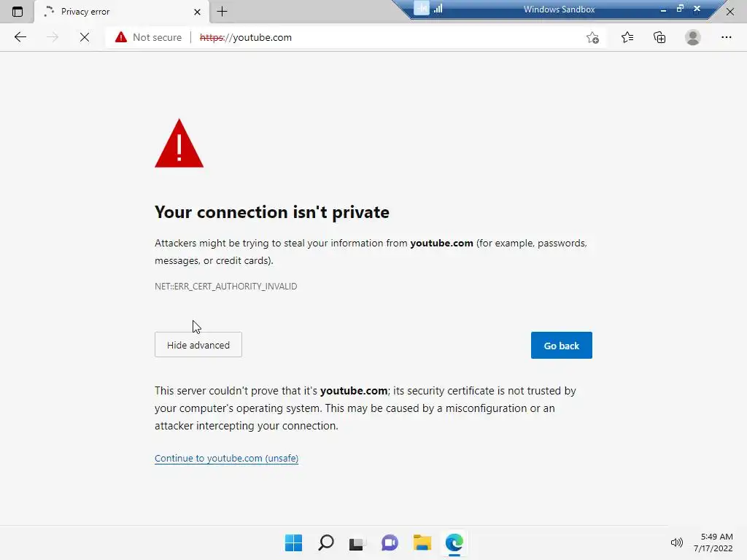Close the Privacy error tab
The width and height of the screenshot is (747, 560).
coord(197,12)
